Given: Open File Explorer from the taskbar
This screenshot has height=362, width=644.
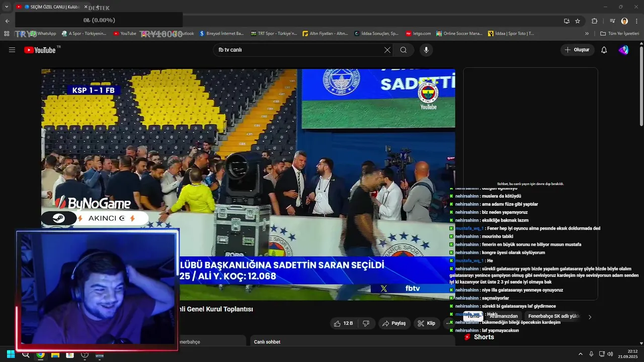Looking at the screenshot, I should tap(55, 354).
